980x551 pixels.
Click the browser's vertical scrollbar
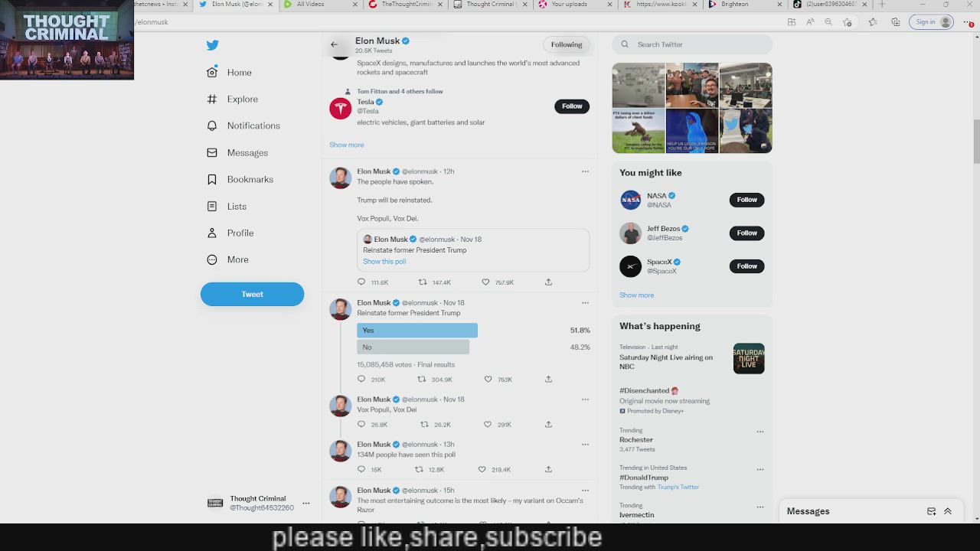click(x=976, y=138)
